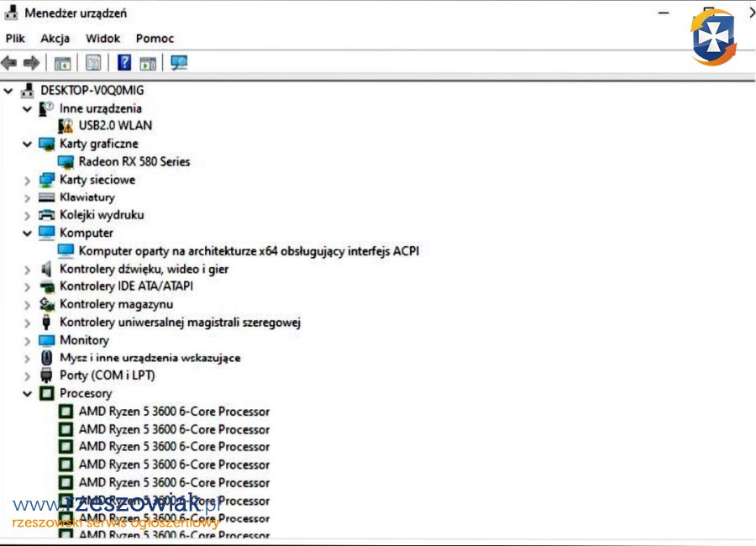Select the Monitory label
This screenshot has height=546, width=756.
pyautogui.click(x=84, y=340)
